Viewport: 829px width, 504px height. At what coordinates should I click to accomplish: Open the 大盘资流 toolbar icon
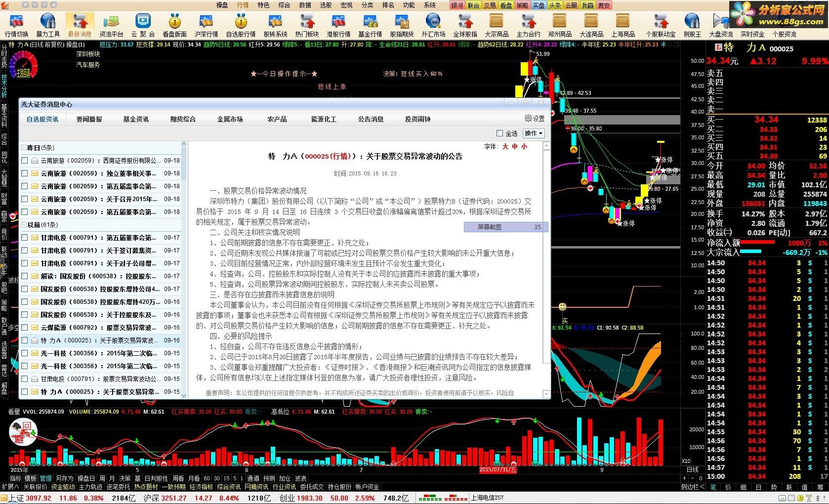pyautogui.click(x=721, y=26)
